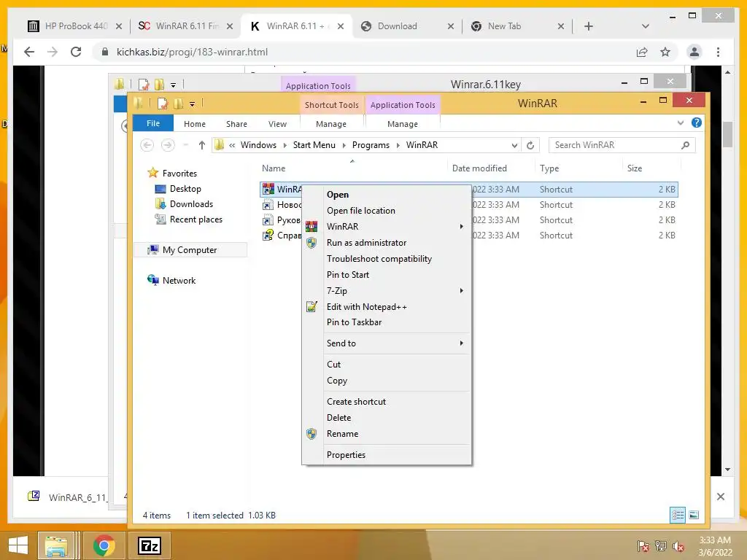This screenshot has height=560, width=747.
Task: Open the quick access toolbar customize dropdown in WinRAR window
Action: click(192, 104)
